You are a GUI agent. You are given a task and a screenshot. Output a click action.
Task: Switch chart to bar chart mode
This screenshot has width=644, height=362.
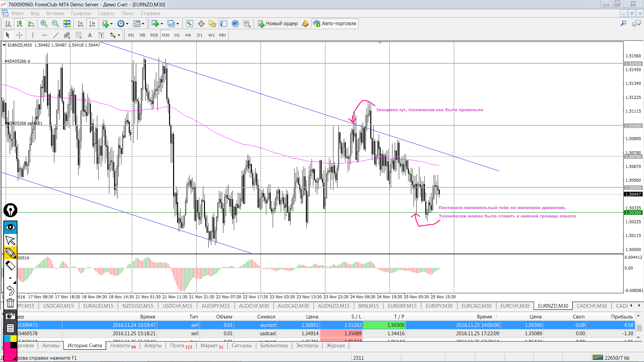tap(8, 23)
